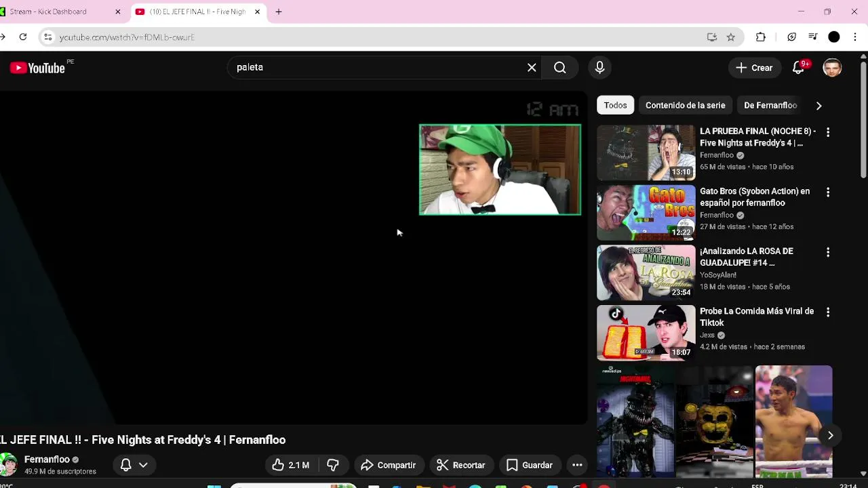Open Gato Bros (Syobon Action) video title
Viewport: 868px width, 488px height.
point(755,197)
